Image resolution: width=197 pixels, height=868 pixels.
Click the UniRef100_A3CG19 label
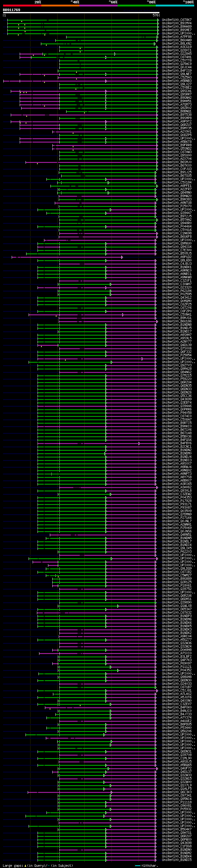click(177, 47)
